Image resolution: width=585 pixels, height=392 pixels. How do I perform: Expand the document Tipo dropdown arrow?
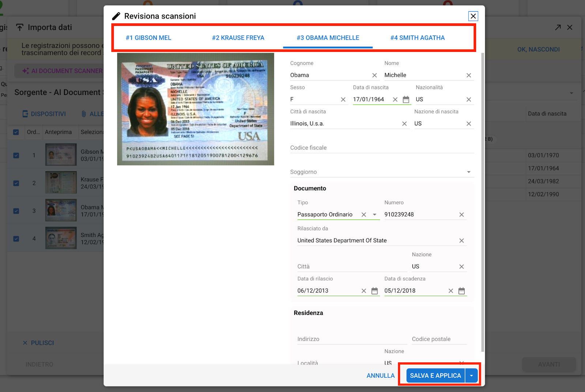tap(374, 215)
